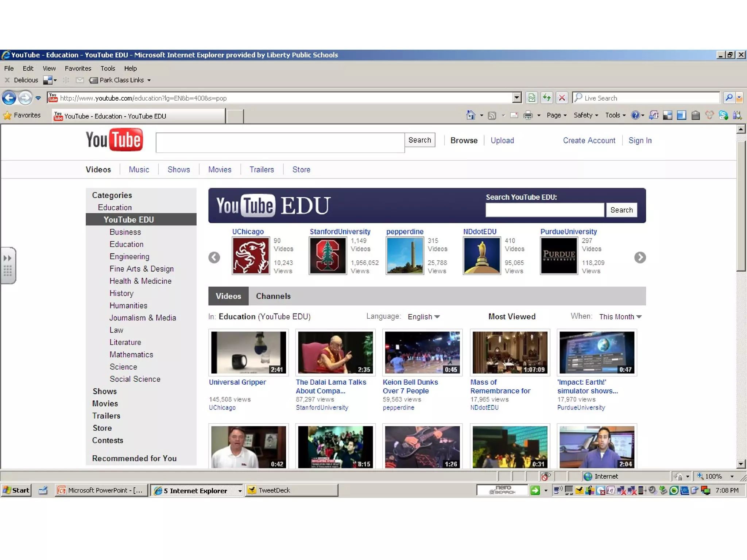Screen dimensions: 747x560
Task: Expand the sidebar panel with the double-arrow handle
Action: pyautogui.click(x=7, y=258)
